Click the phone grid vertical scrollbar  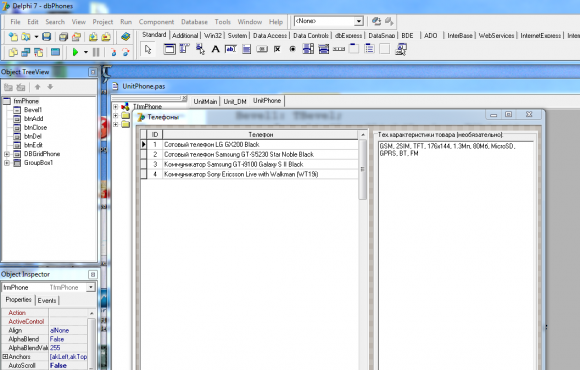pyautogui.click(x=362, y=168)
